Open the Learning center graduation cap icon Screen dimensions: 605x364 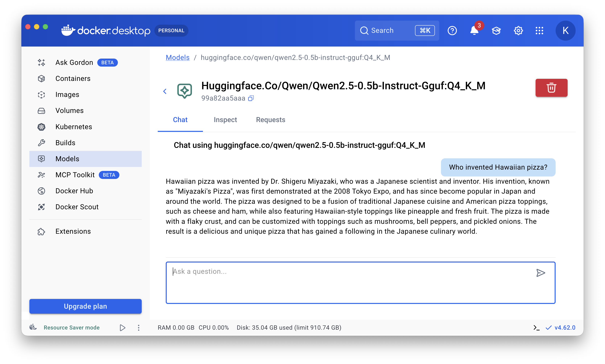[496, 31]
